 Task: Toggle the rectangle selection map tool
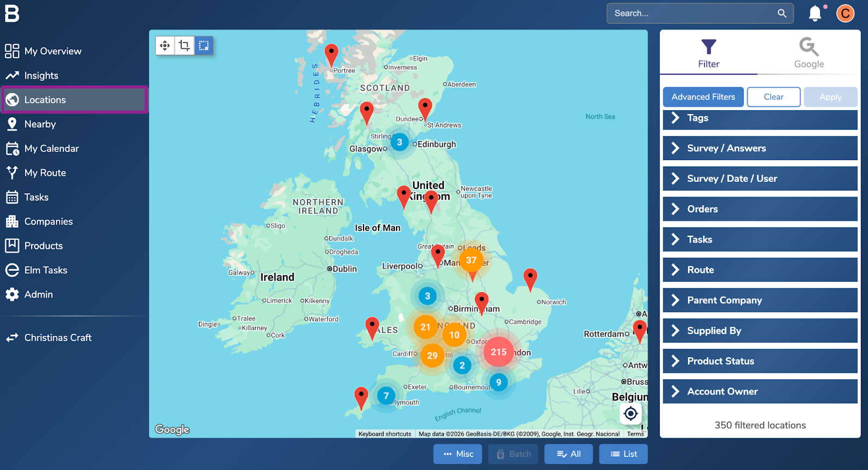[x=204, y=46]
